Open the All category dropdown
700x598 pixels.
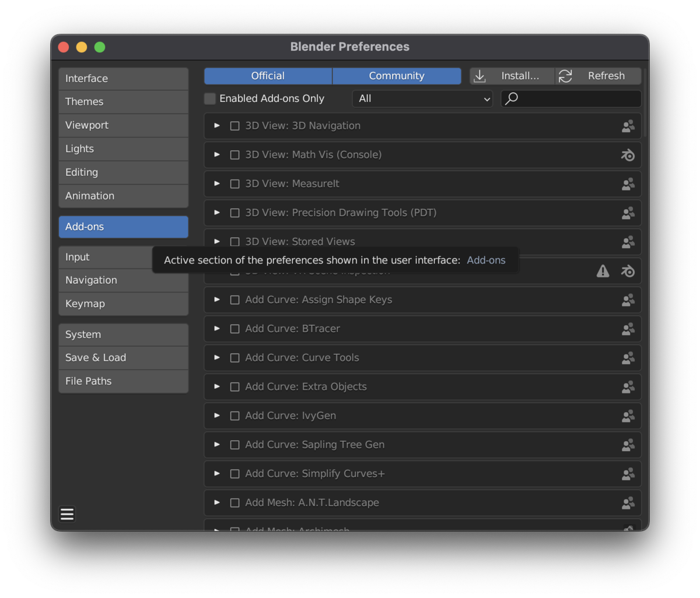coord(422,99)
